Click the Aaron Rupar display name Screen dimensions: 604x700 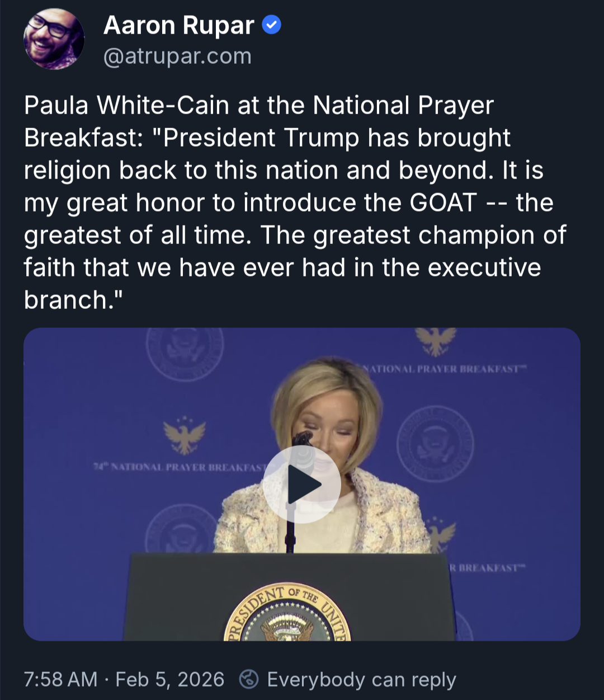point(179,25)
